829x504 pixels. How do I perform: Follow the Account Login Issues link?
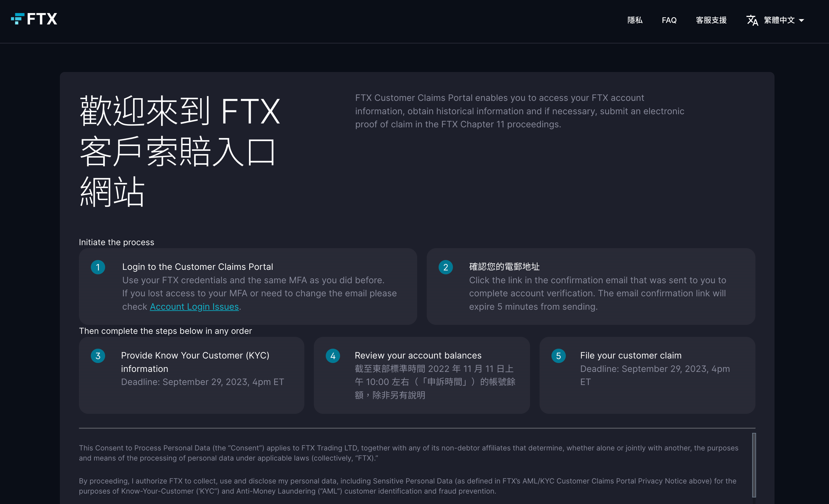[x=194, y=307]
